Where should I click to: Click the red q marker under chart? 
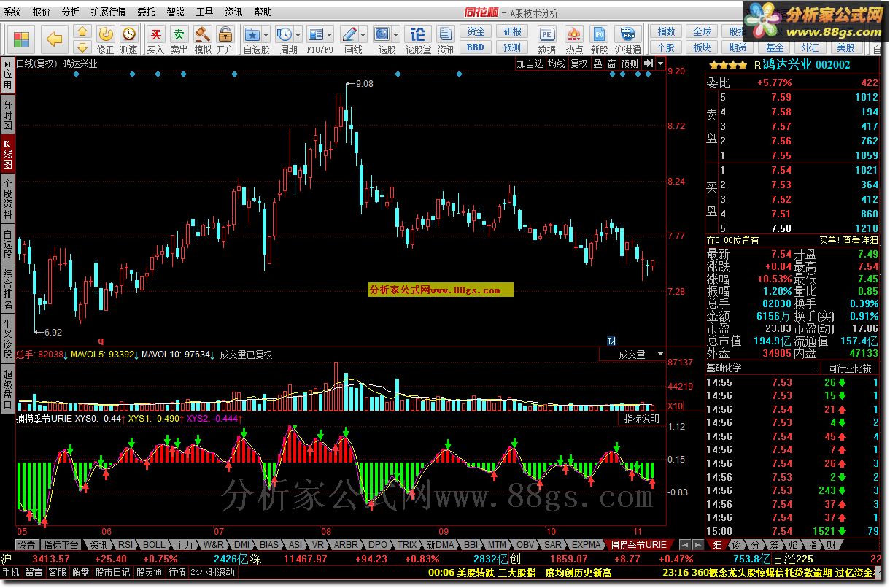coord(101,341)
